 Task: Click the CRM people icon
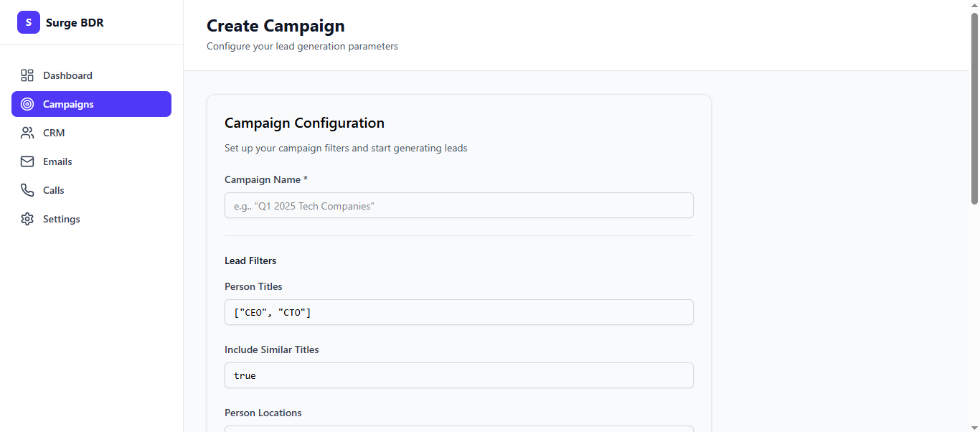27,133
